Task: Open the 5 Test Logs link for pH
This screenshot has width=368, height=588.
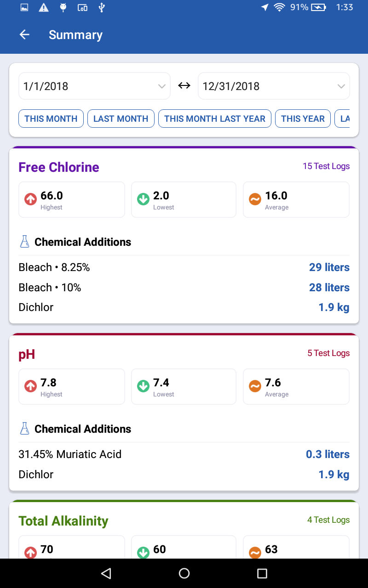Action: [x=328, y=353]
